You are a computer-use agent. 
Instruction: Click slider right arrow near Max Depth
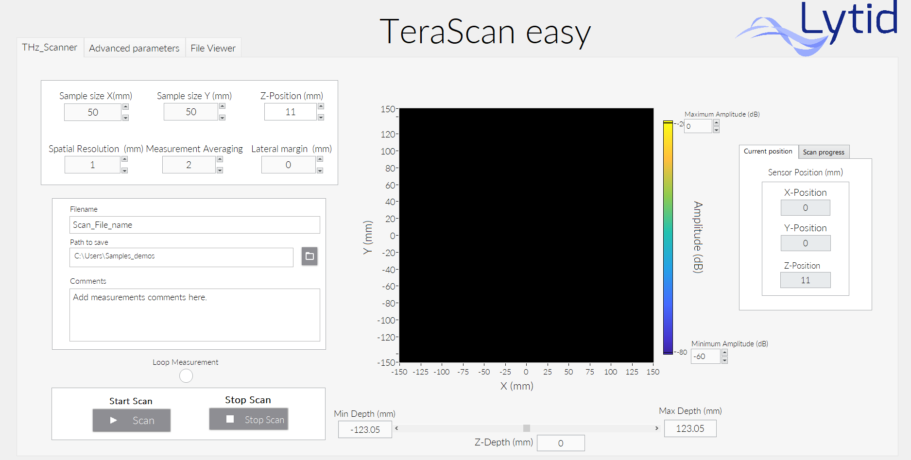coord(657,428)
